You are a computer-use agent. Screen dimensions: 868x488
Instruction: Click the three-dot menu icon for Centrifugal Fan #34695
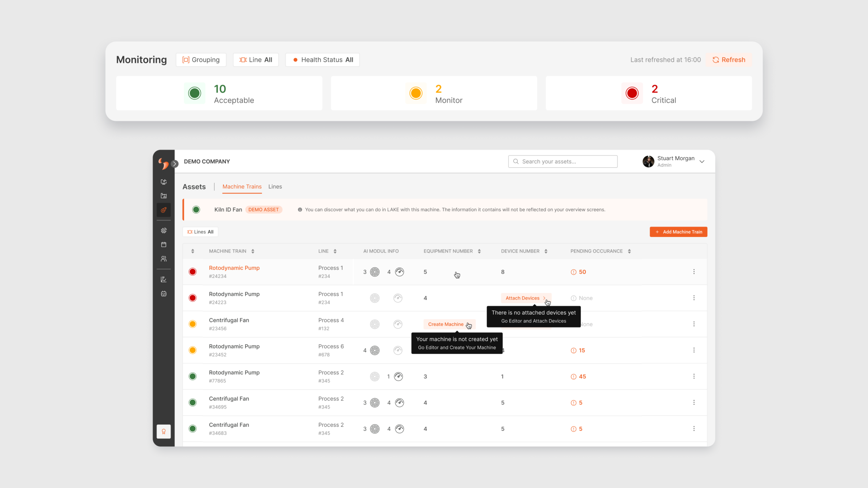[x=694, y=402]
